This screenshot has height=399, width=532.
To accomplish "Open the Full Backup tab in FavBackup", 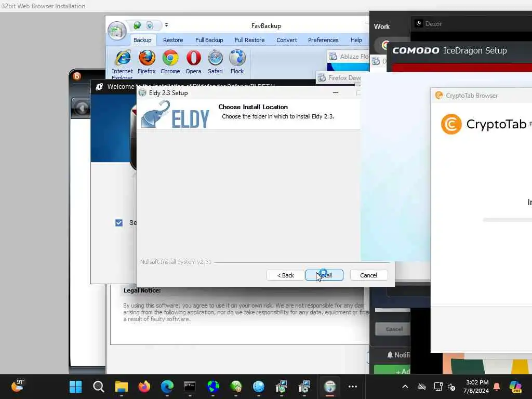I will tap(209, 40).
